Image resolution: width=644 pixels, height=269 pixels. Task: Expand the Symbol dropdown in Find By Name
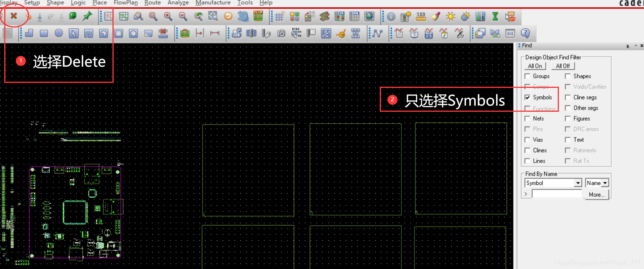[578, 183]
